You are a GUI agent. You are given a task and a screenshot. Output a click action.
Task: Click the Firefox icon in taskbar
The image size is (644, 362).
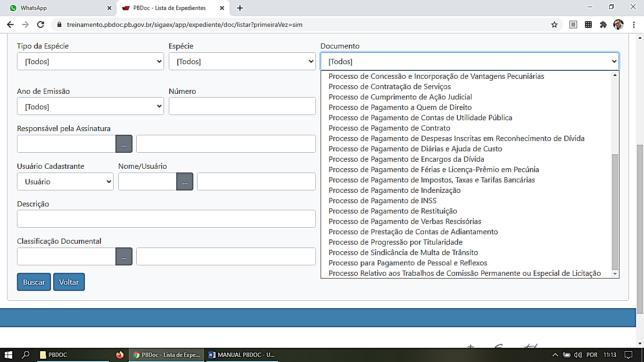(120, 355)
